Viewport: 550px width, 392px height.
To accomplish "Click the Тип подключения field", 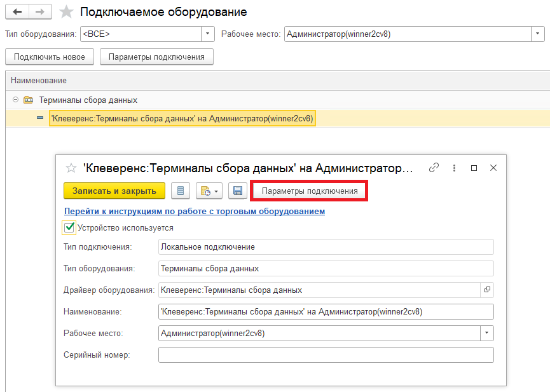I will coord(326,247).
